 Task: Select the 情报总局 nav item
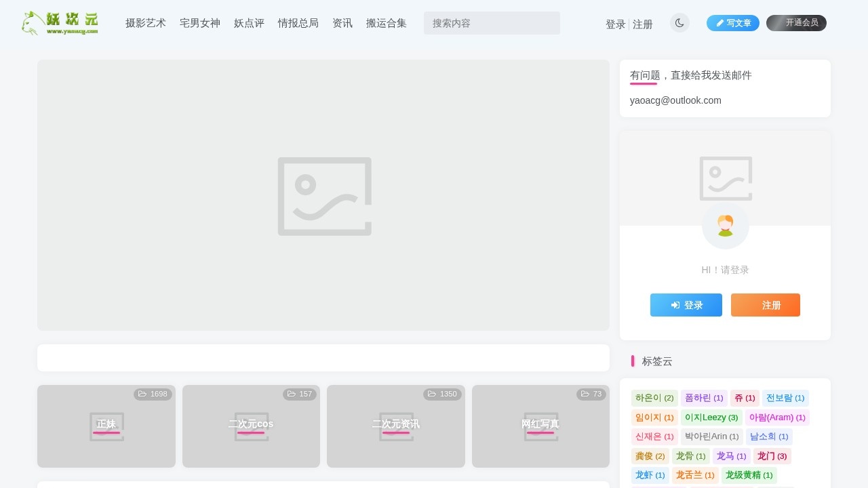click(x=298, y=22)
